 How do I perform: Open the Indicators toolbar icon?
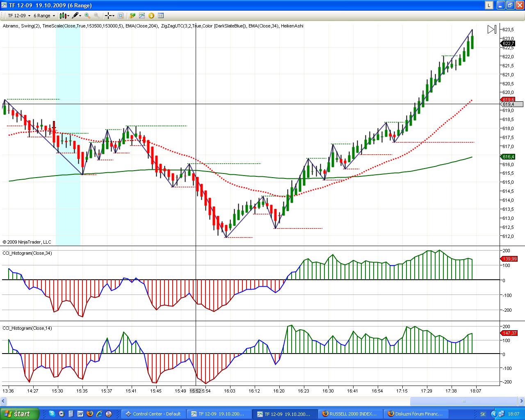click(142, 16)
